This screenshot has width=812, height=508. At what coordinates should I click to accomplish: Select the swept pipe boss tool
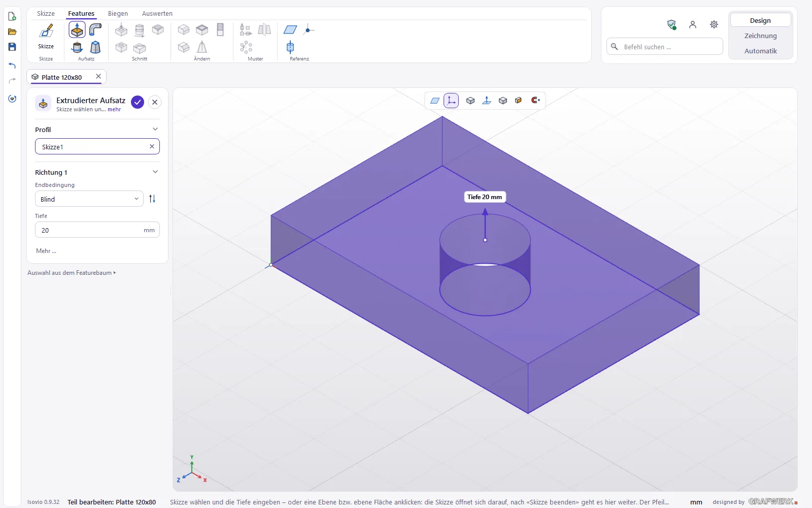point(95,30)
